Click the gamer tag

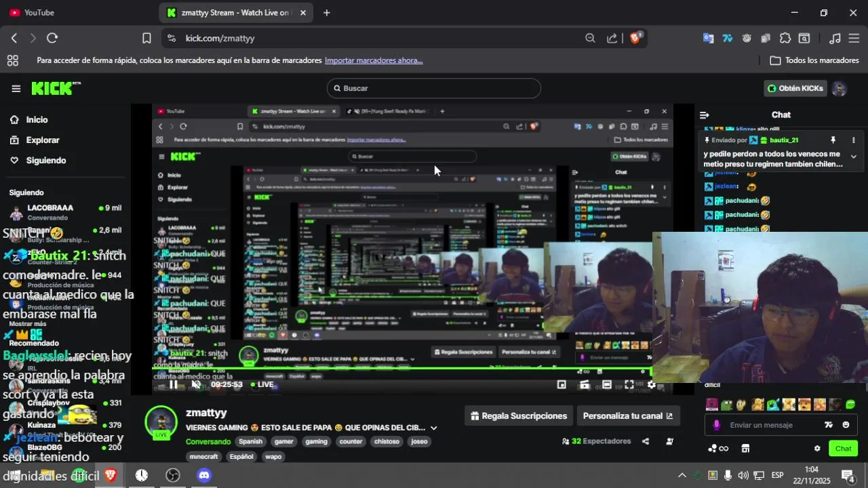click(283, 441)
